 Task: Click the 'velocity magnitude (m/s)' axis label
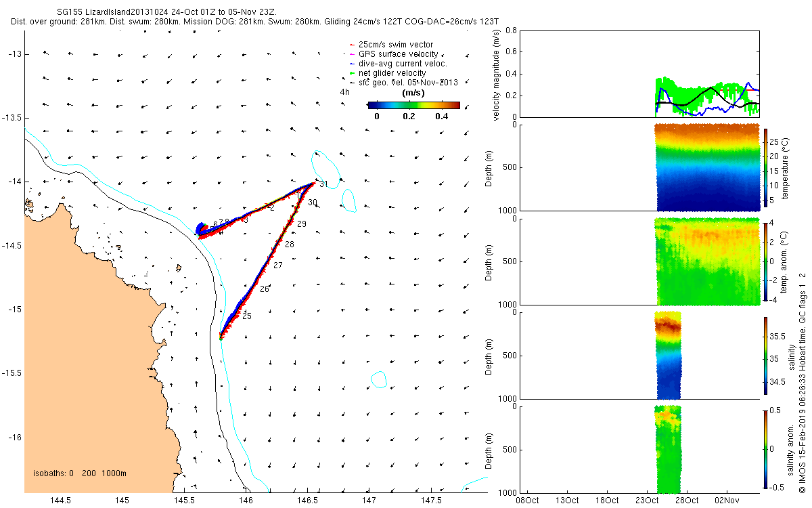496,74
